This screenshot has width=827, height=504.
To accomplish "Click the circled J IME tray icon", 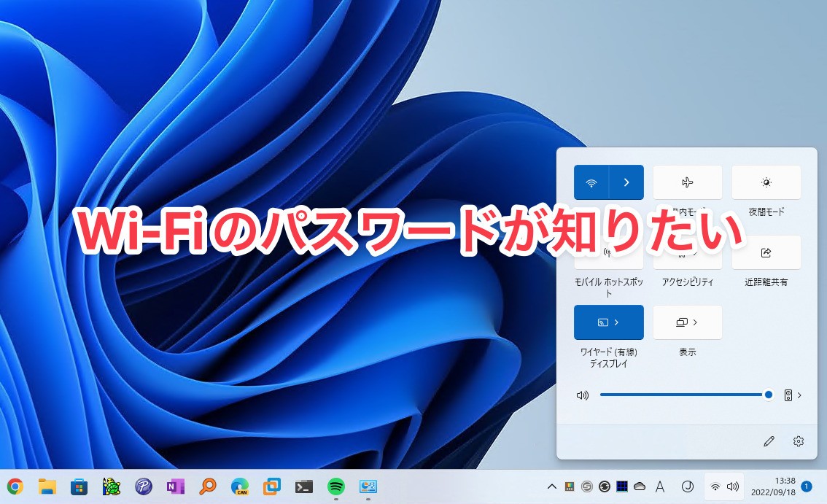I will [687, 486].
